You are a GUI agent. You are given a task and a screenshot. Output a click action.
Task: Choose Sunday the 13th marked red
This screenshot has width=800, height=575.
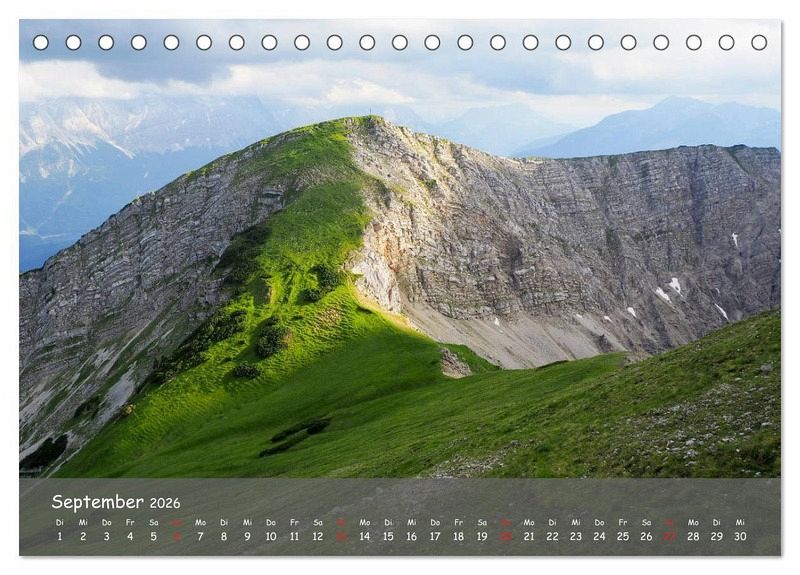(341, 536)
